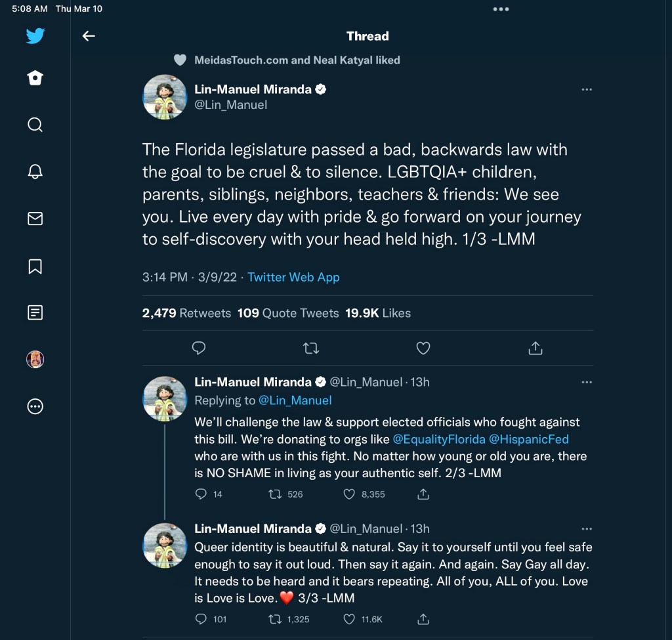Open the Lists icon in sidebar

[35, 312]
